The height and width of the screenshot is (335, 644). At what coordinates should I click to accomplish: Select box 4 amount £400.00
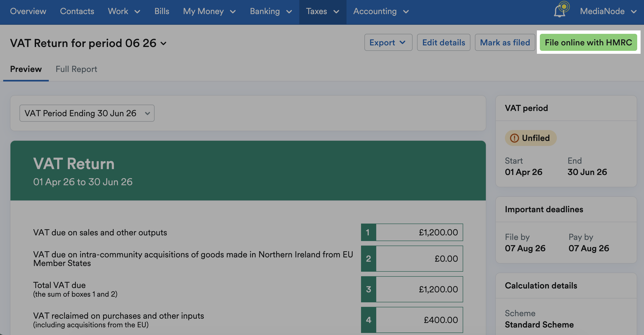[x=419, y=320]
